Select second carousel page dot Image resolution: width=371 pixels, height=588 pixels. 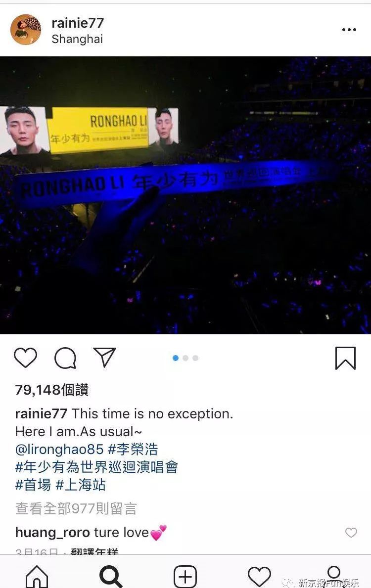coord(185,358)
